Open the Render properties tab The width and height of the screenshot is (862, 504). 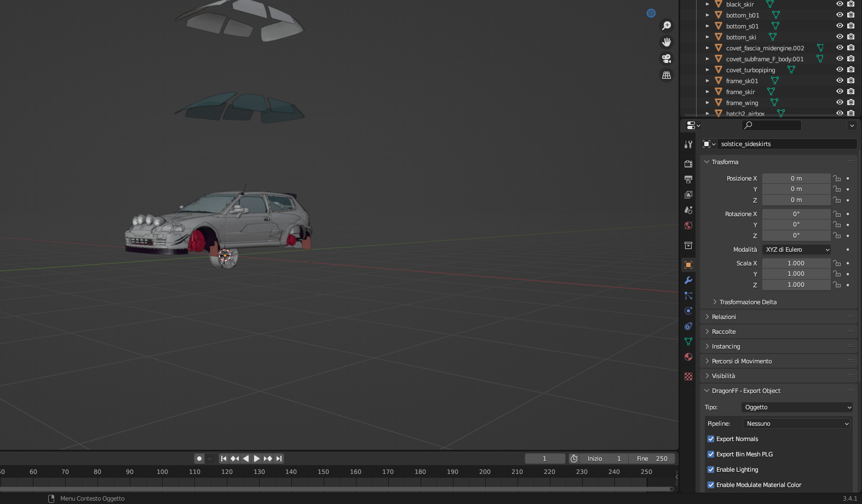pos(688,164)
